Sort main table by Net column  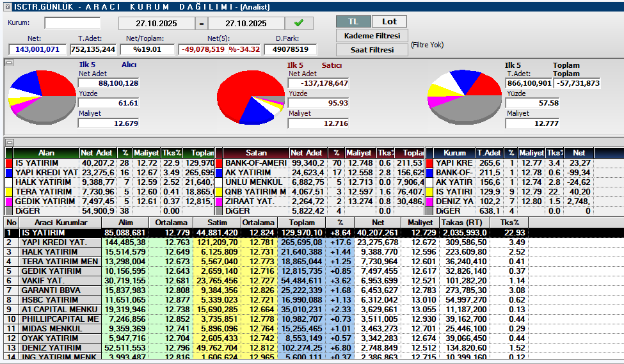(x=378, y=223)
